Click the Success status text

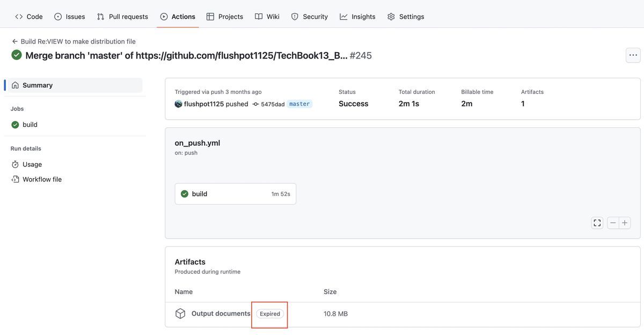click(354, 104)
